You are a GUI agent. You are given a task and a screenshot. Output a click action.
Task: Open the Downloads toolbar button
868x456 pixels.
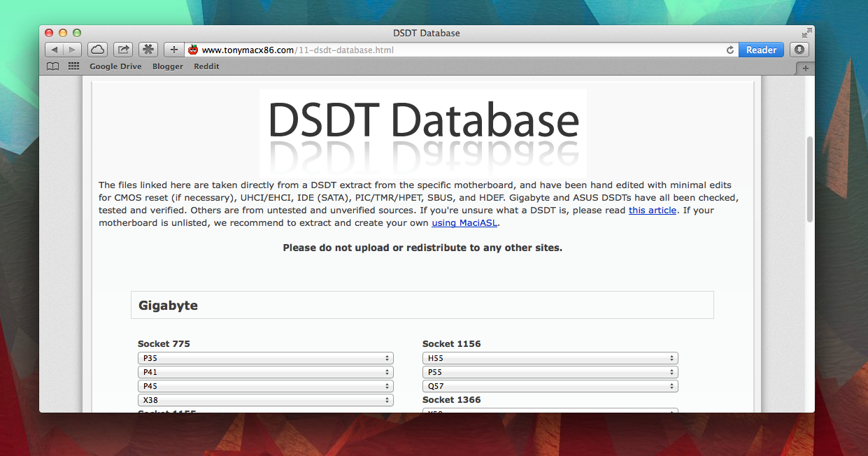[799, 50]
